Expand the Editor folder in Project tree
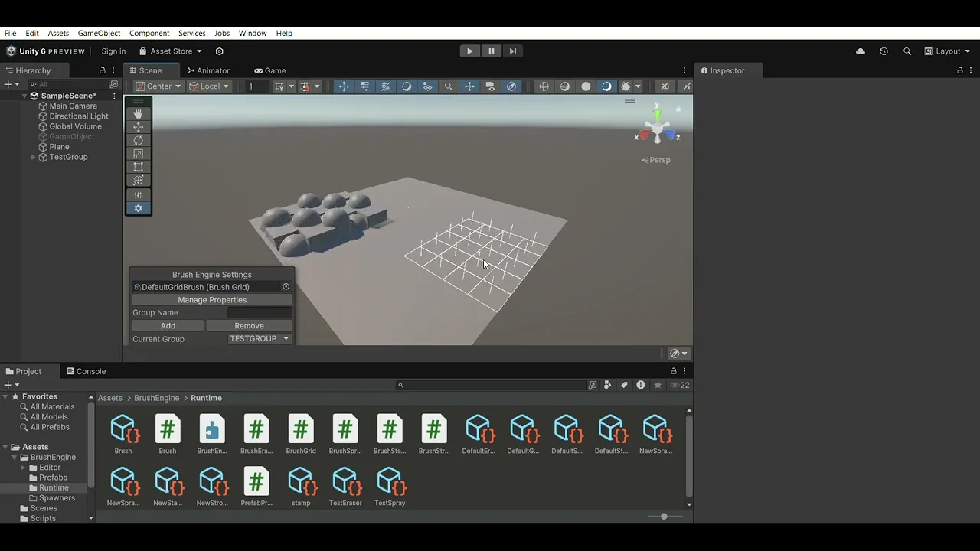This screenshot has width=980, height=551. tap(24, 468)
